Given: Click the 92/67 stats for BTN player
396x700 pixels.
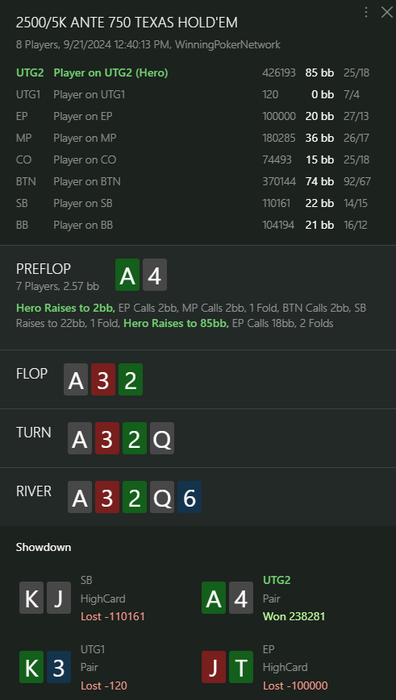Looking at the screenshot, I should [357, 182].
